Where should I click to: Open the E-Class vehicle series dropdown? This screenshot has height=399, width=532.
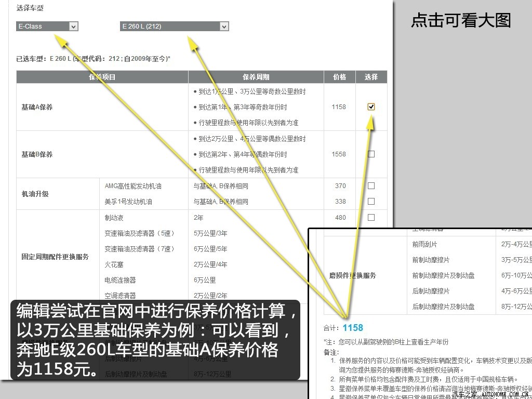pyautogui.click(x=47, y=26)
